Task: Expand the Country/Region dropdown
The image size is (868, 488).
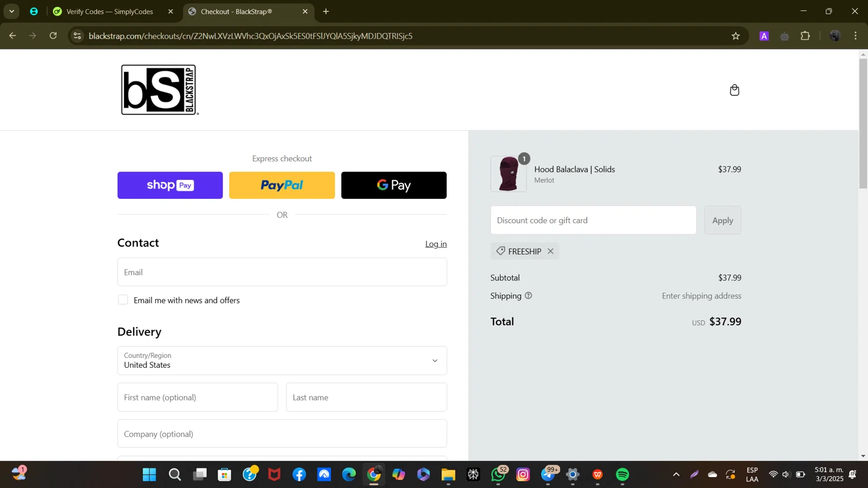Action: click(282, 361)
